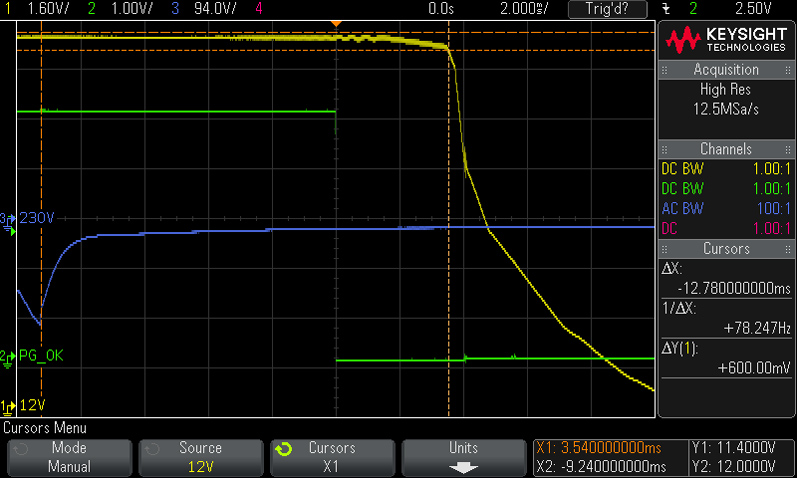Image resolution: width=797 pixels, height=478 pixels.
Task: Click the blue AC BW 100:1 channel row
Action: click(x=726, y=208)
